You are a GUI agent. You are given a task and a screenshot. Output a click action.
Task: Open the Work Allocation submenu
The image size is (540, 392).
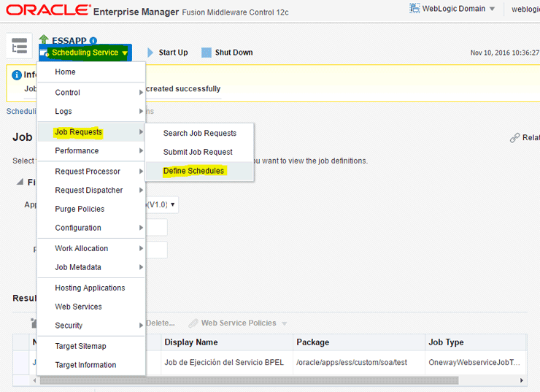point(91,248)
